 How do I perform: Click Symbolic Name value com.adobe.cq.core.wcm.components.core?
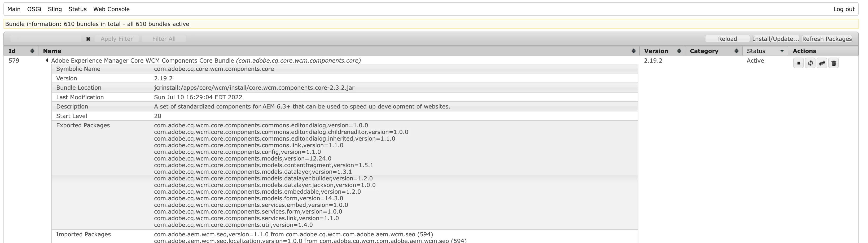214,69
